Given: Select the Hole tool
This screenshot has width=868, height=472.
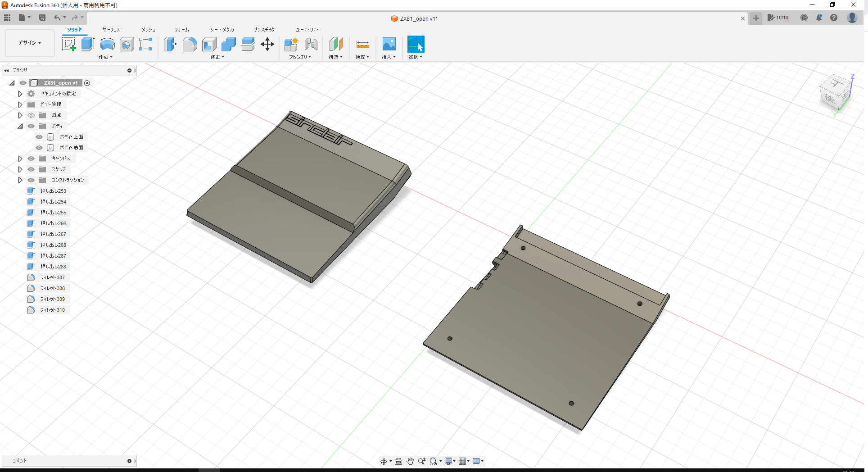Looking at the screenshot, I should click(127, 44).
